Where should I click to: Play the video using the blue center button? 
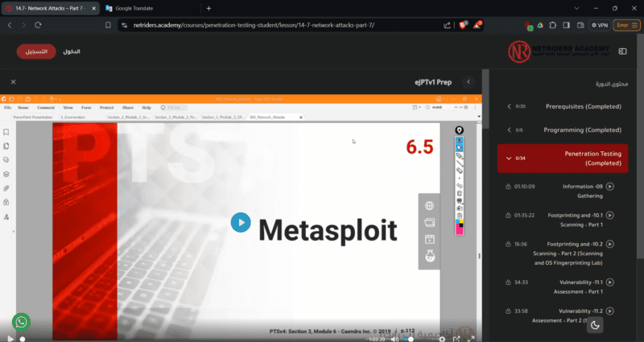(x=241, y=222)
